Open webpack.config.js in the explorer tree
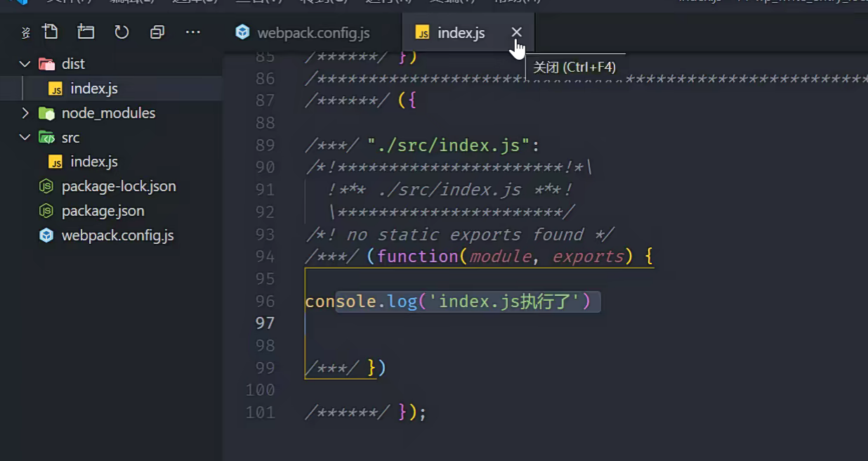Screen dimensions: 868x461 point(117,235)
